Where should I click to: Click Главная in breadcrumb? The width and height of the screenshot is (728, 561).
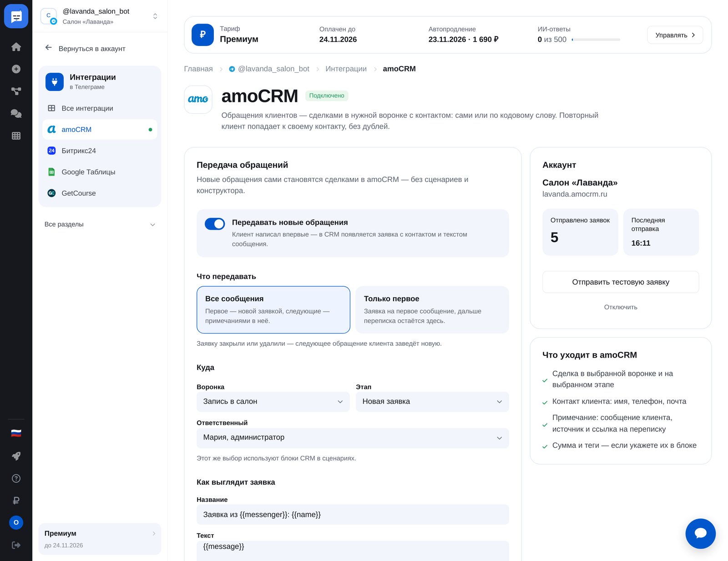point(198,69)
